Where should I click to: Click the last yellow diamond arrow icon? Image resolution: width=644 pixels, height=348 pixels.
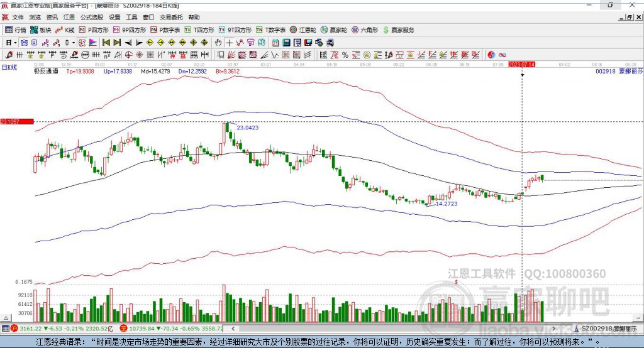pos(204,43)
